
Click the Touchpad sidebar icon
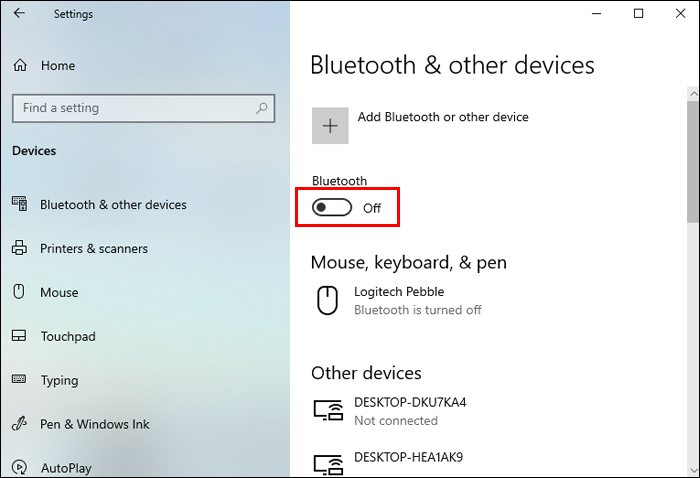pos(19,336)
